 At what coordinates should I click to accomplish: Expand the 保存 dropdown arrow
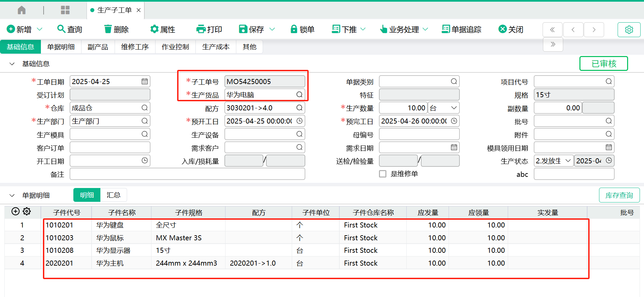(272, 29)
